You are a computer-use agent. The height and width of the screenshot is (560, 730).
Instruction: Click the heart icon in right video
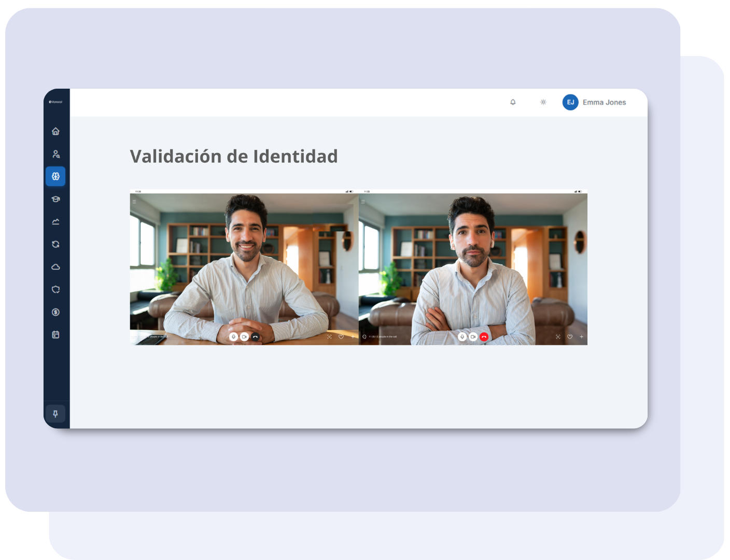[570, 337]
